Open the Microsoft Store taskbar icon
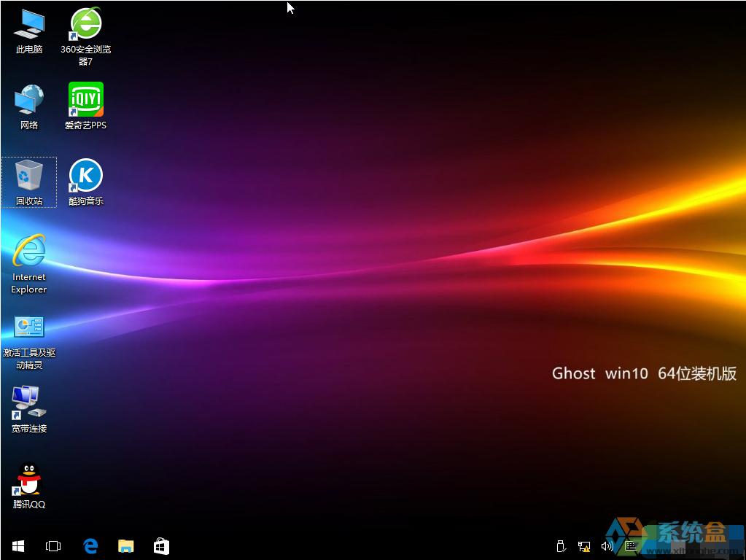The image size is (746, 560). tap(161, 545)
